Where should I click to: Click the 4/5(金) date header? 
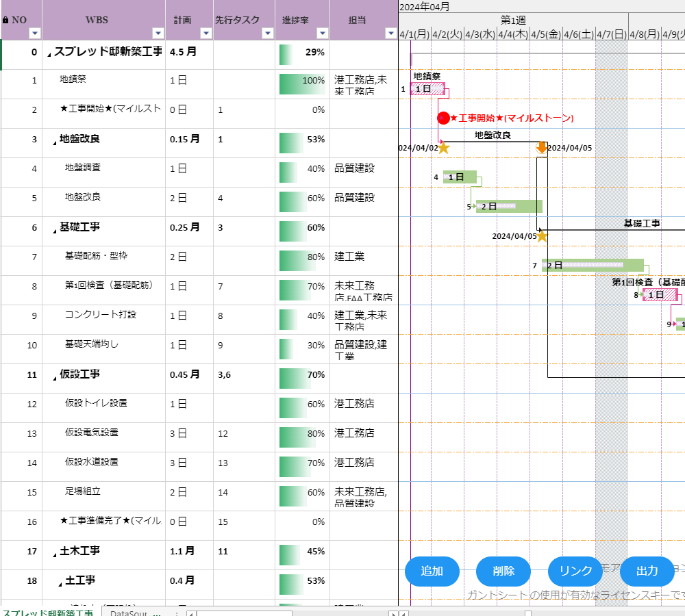546,34
